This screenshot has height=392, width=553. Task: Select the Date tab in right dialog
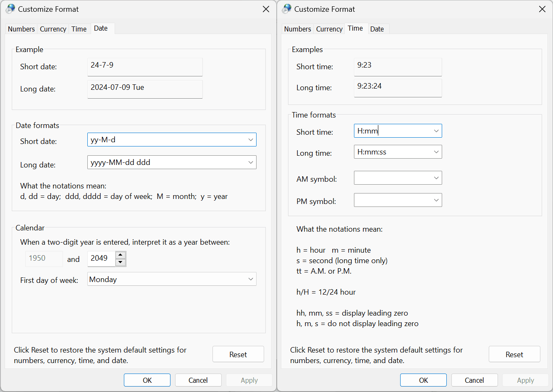377,29
